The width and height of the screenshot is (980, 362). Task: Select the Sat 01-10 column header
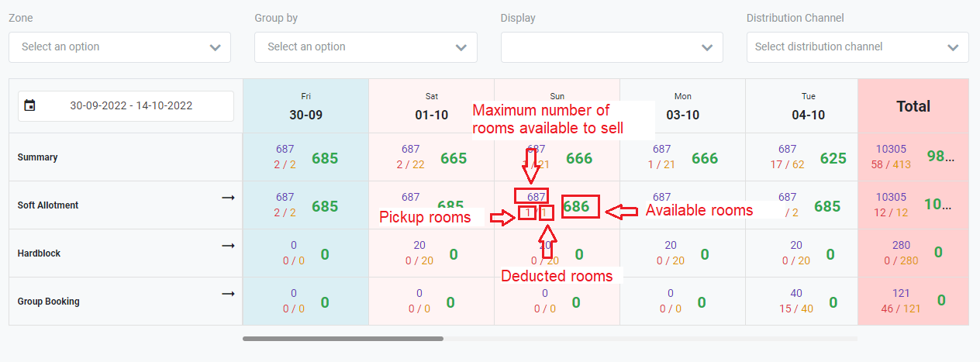[x=432, y=106]
